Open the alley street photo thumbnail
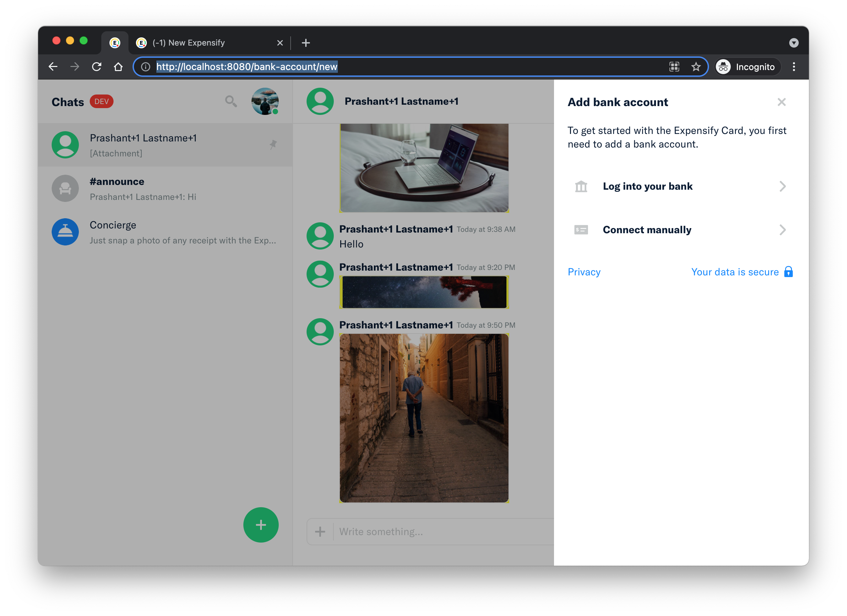The image size is (847, 616). tap(424, 418)
